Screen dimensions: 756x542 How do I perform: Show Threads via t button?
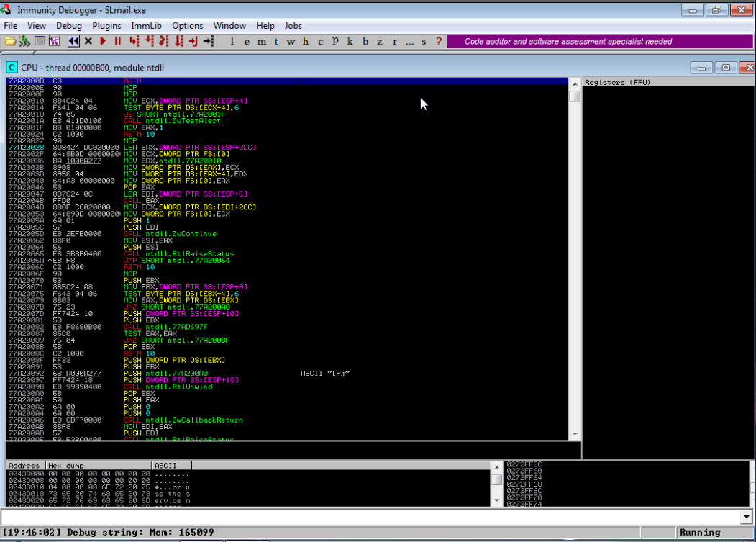point(276,42)
